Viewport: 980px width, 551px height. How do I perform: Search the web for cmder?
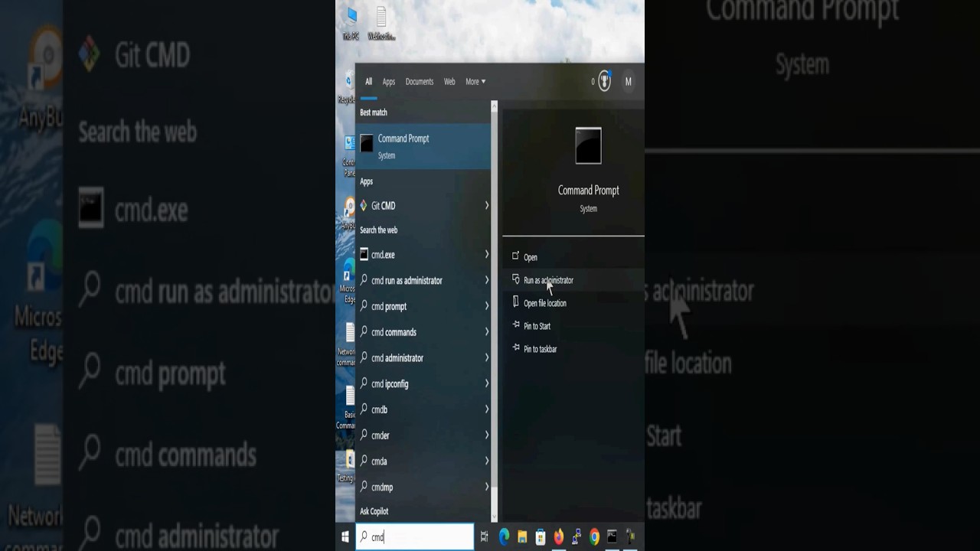coord(423,435)
